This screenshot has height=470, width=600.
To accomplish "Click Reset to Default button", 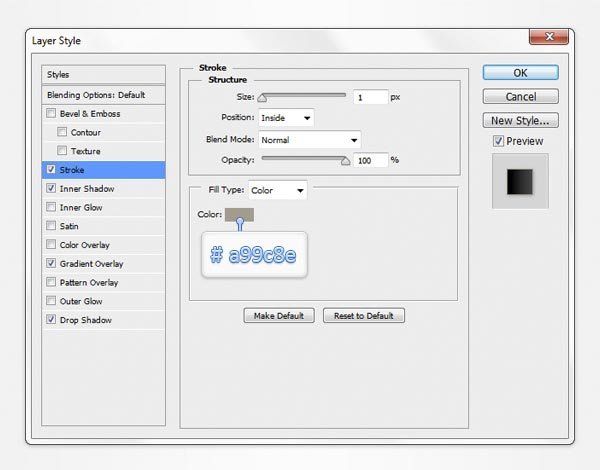I will (364, 316).
